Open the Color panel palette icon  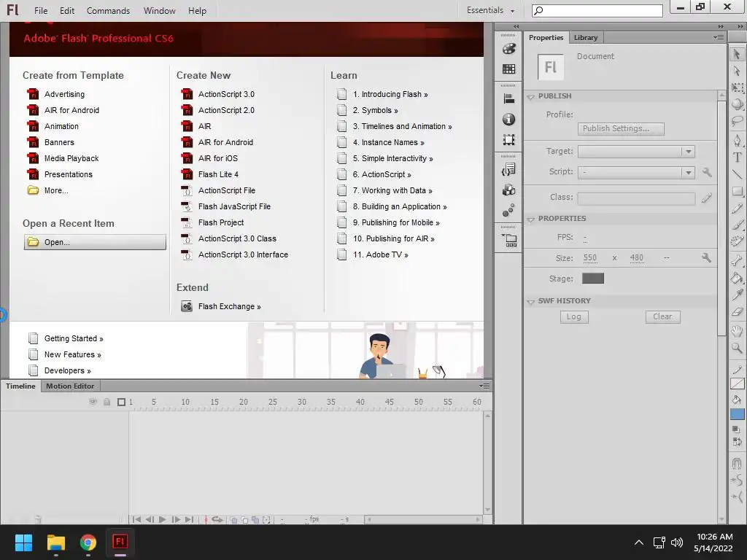pyautogui.click(x=508, y=49)
